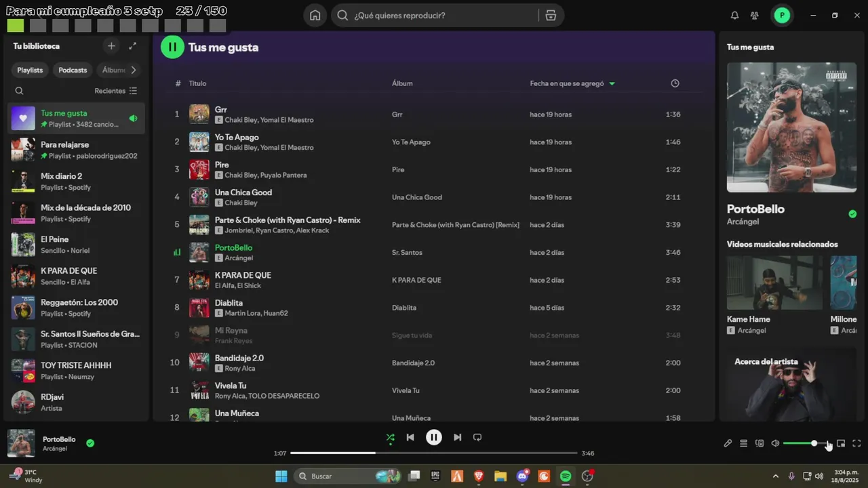Mute the Spotify volume
This screenshot has height=488, width=868.
pyautogui.click(x=775, y=443)
